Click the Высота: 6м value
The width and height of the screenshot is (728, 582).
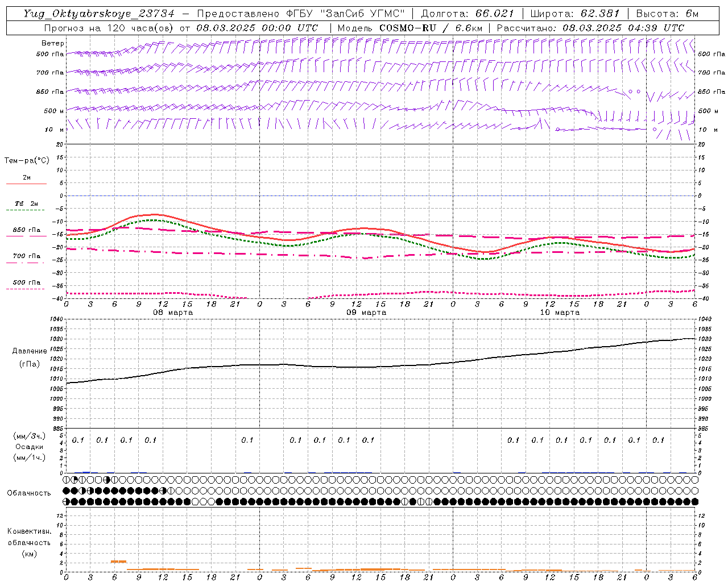(x=667, y=14)
